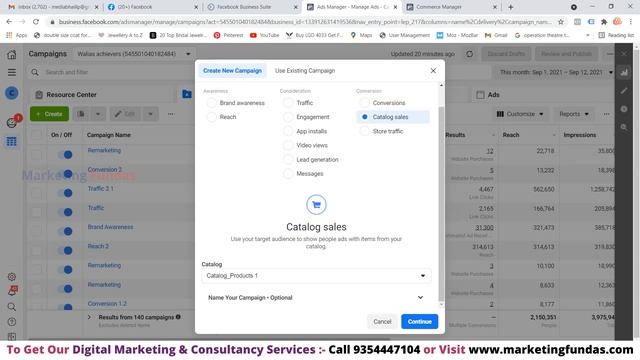
Task: Open the dropdown arrow beside the duplicate button
Action: click(98, 114)
